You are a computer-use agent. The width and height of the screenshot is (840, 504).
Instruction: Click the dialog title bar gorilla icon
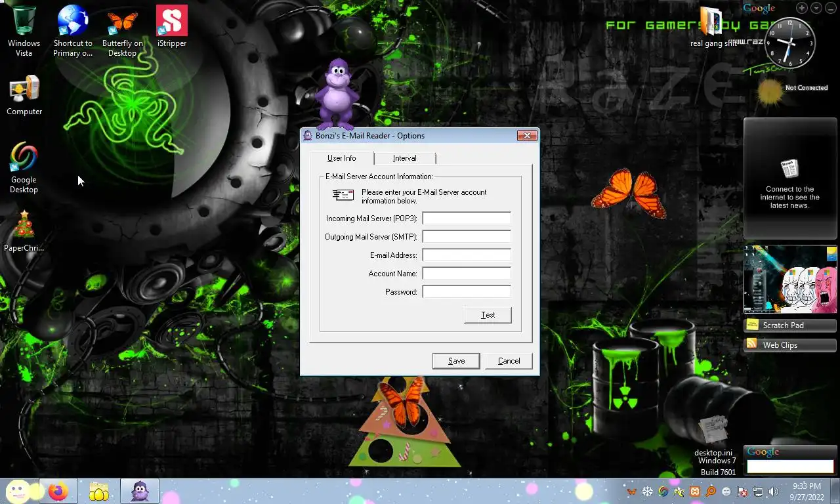click(x=308, y=136)
